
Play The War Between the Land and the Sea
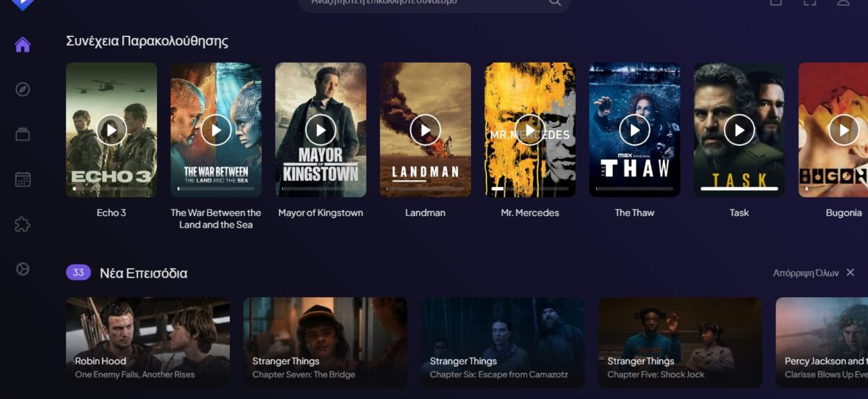(216, 130)
